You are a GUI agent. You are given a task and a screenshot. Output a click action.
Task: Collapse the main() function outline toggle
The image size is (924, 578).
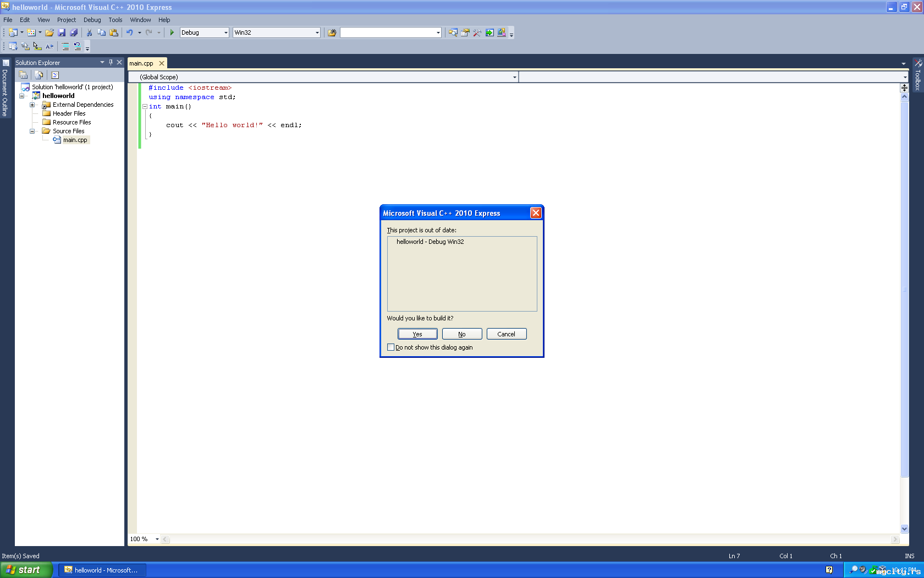145,106
